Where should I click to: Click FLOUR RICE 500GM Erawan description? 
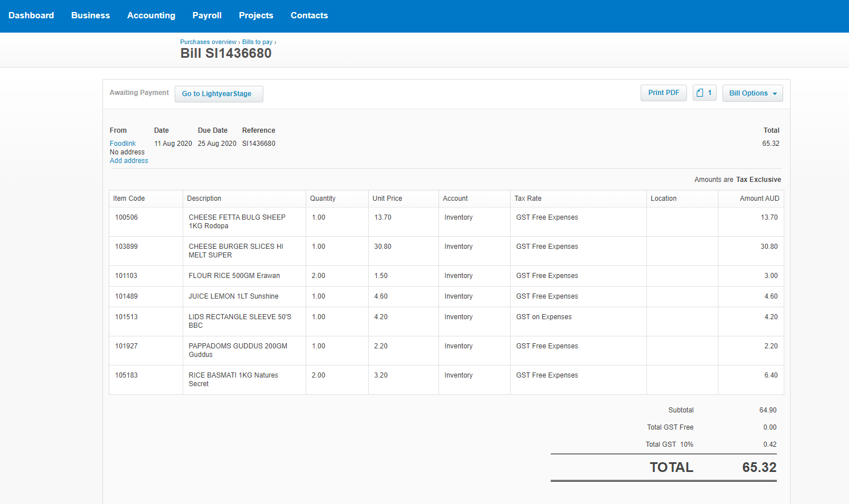click(x=234, y=276)
